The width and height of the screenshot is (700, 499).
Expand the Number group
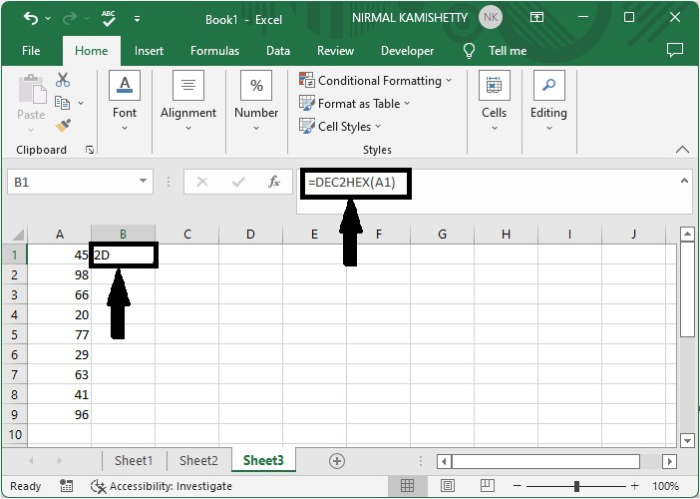[256, 102]
